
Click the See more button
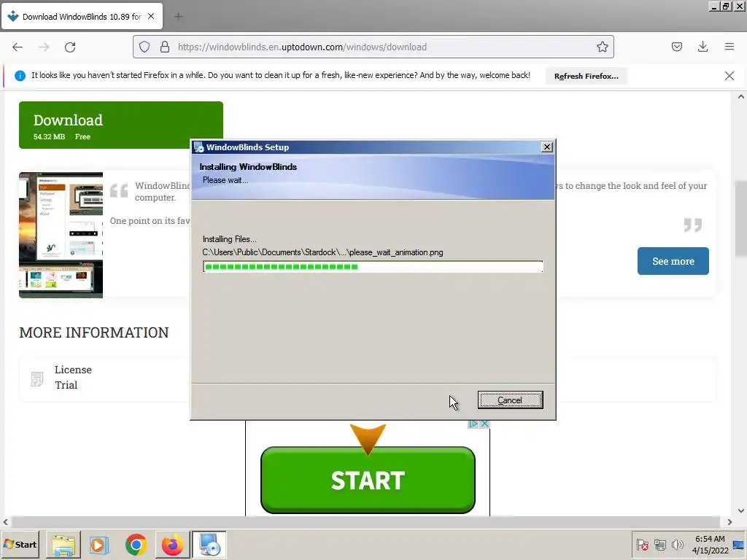click(x=673, y=261)
